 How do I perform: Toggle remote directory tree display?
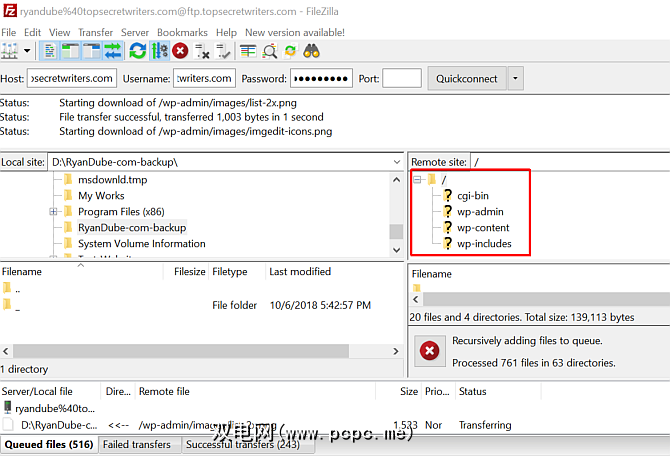91,51
